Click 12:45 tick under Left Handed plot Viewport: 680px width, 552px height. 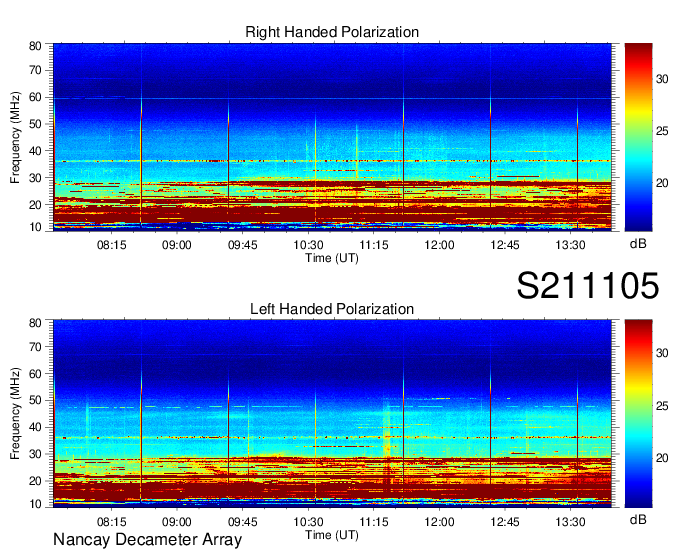505,522
